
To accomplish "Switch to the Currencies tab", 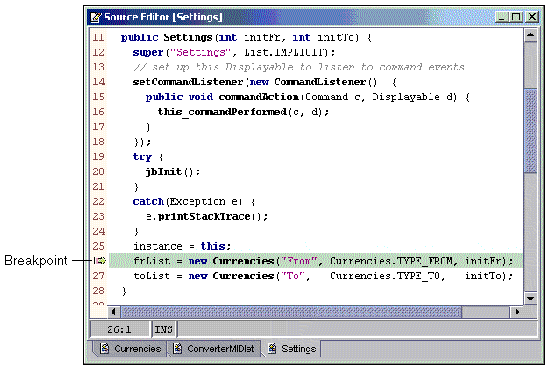I will click(x=130, y=348).
